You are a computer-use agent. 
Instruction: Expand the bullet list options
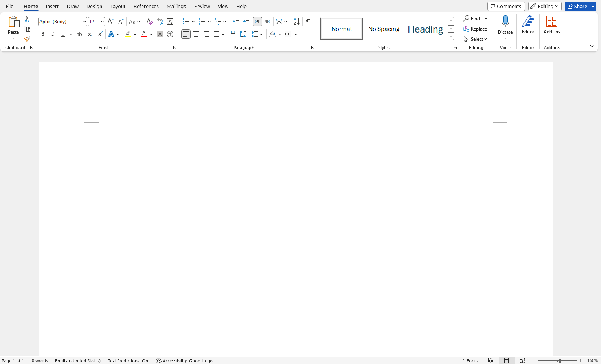click(x=193, y=22)
